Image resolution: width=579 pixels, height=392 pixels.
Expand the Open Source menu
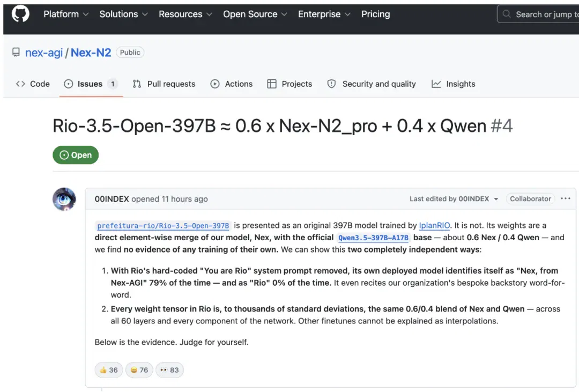pyautogui.click(x=255, y=14)
